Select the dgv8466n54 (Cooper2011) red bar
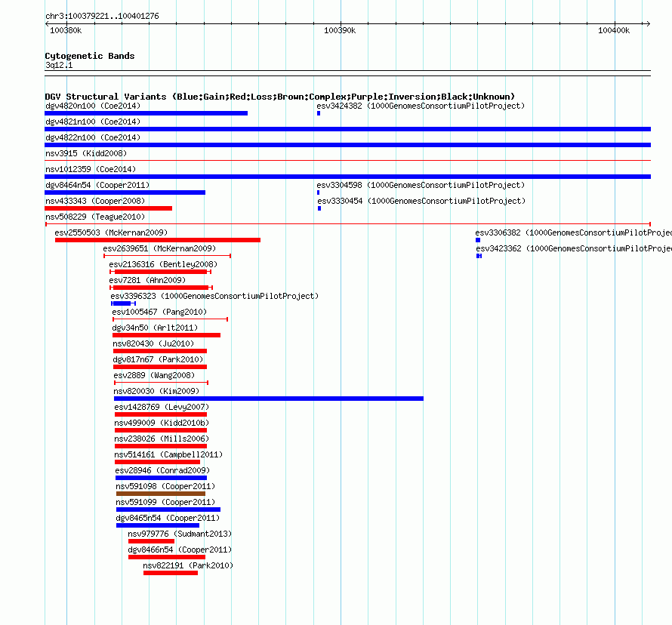The height and width of the screenshot is (625, 672). pyautogui.click(x=167, y=557)
